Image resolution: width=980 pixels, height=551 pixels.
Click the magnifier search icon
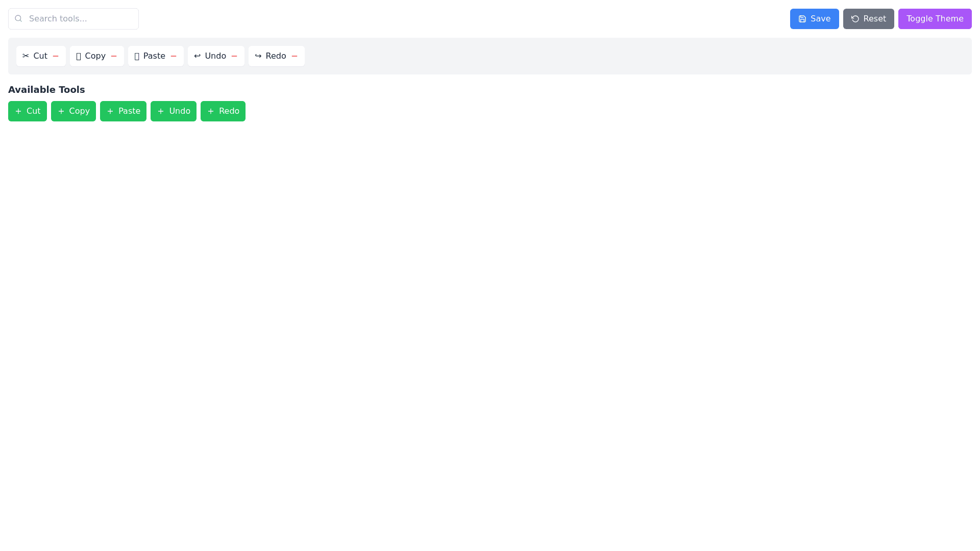click(x=18, y=19)
